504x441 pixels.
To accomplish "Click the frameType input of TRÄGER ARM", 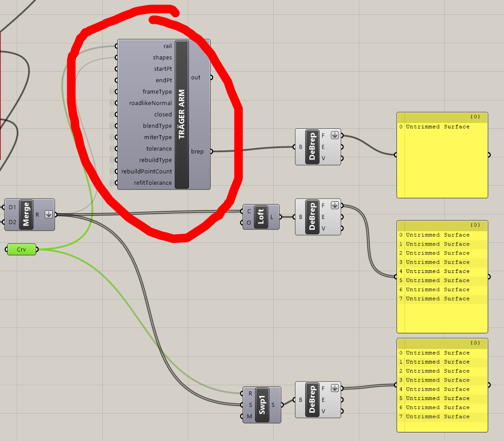I will (157, 91).
